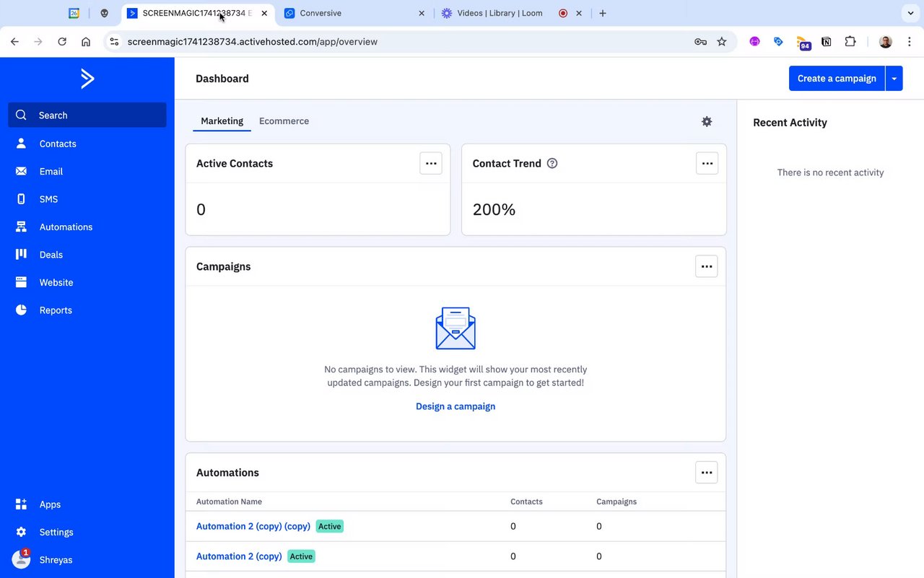Click the ActiveCampaign logo at top
Screen dimensions: 924x578
[87, 79]
